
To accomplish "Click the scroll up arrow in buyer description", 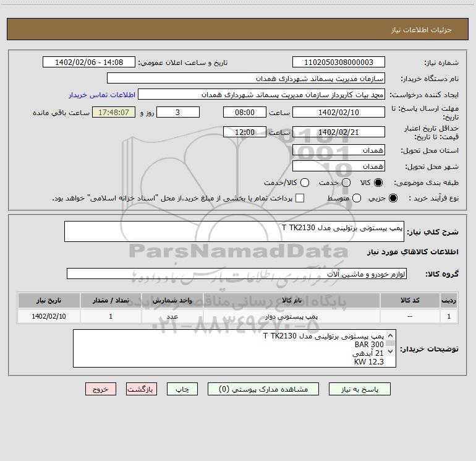I will click(391, 335).
